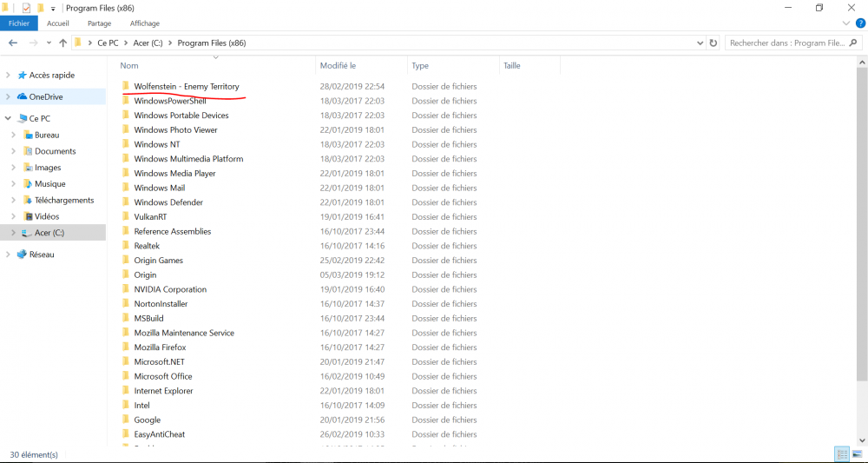The height and width of the screenshot is (463, 868).
Task: Click the New folder quick access icon
Action: coord(41,9)
